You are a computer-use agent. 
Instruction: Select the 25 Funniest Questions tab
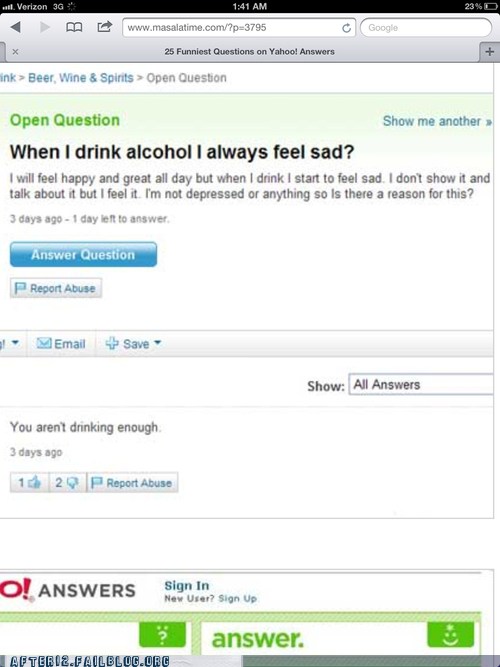[249, 51]
